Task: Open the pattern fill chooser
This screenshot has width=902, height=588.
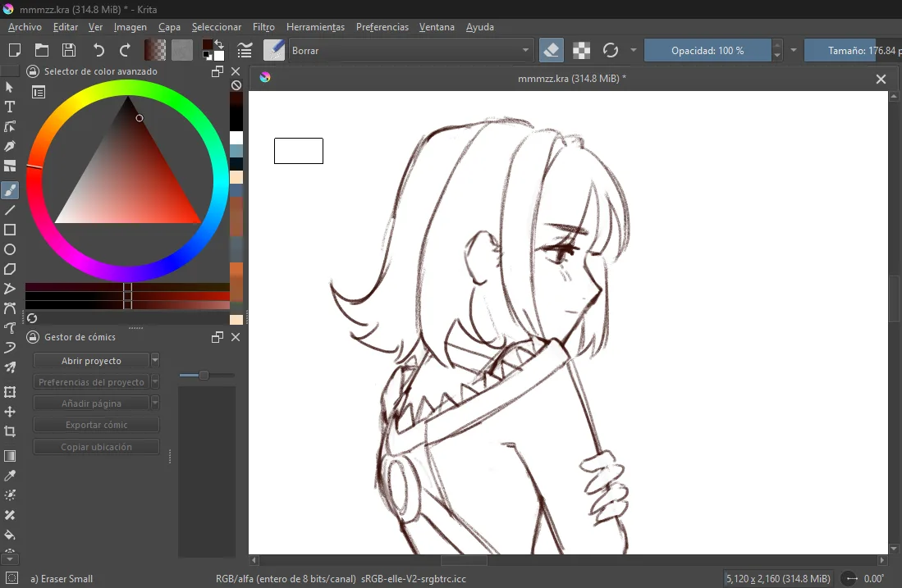Action: [x=181, y=51]
